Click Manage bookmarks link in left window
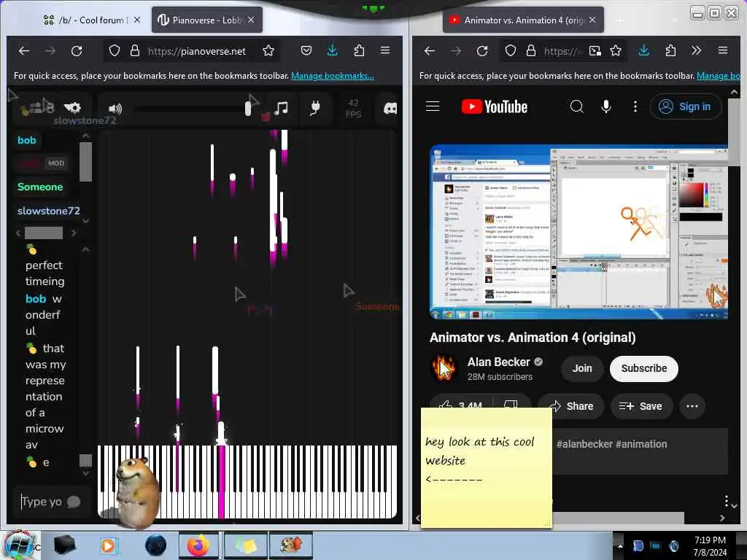747x560 pixels. [333, 76]
